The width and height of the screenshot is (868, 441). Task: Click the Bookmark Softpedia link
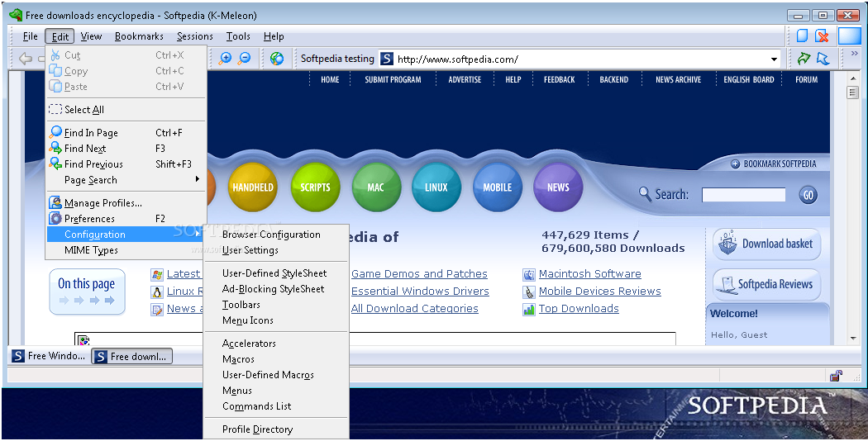pyautogui.click(x=773, y=164)
